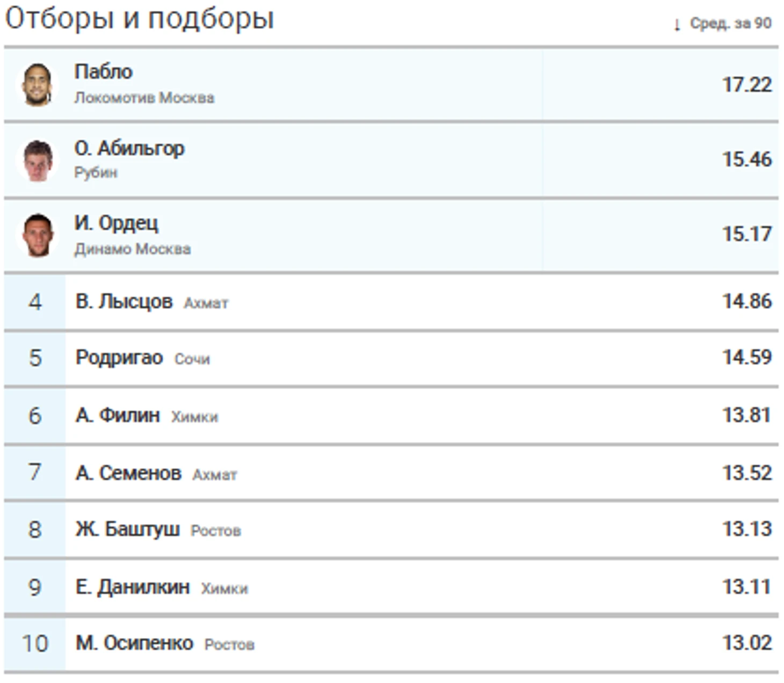Open the Рубин team link

96,172
